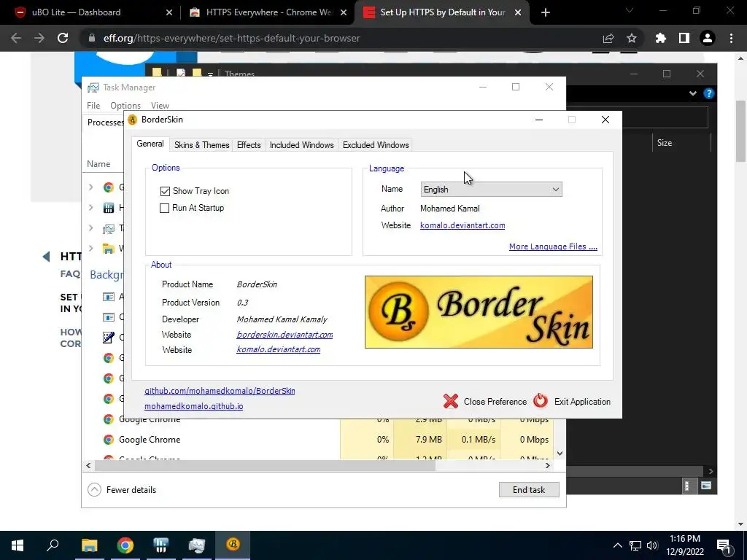The image size is (747, 560).
Task: Open Task Manager Options menu
Action: 125,105
